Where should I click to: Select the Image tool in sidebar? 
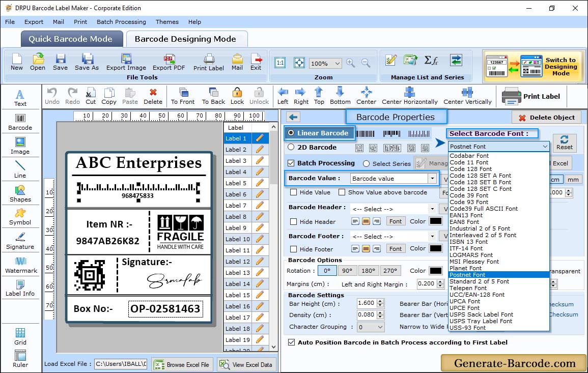(x=20, y=146)
